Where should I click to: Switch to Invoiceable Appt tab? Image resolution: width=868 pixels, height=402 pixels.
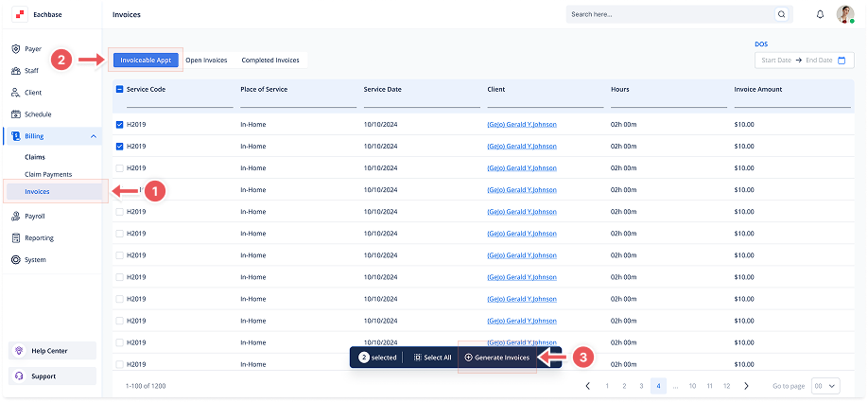pos(146,61)
